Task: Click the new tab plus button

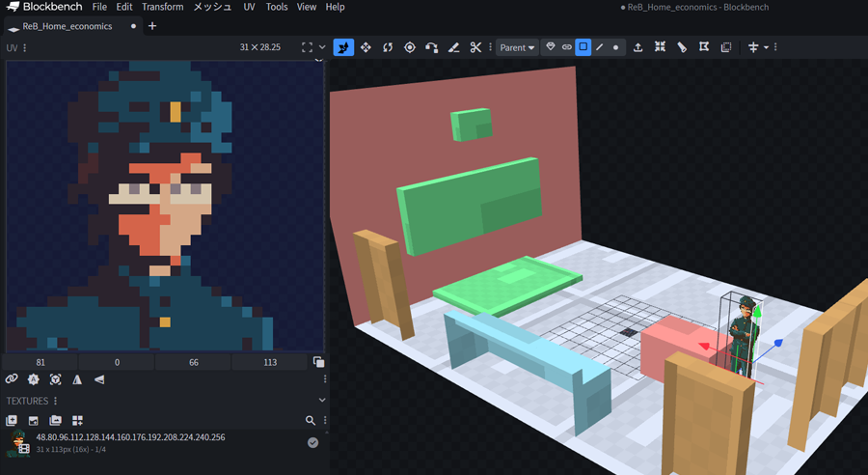Action: 151,26
